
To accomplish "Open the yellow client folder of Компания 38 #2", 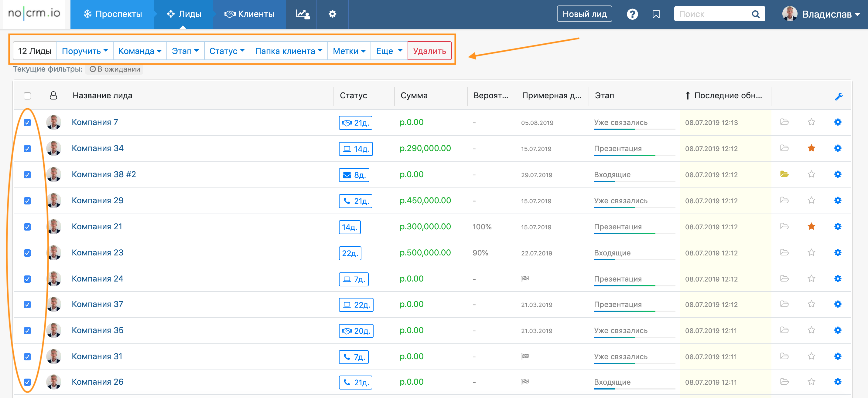I will (784, 174).
